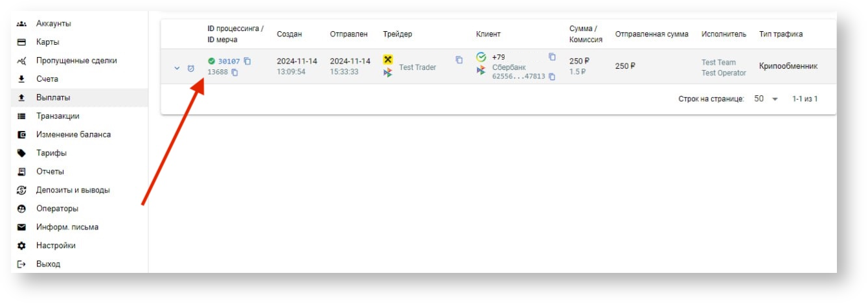
Task: Click the Транзакции list icon
Action: click(x=21, y=116)
